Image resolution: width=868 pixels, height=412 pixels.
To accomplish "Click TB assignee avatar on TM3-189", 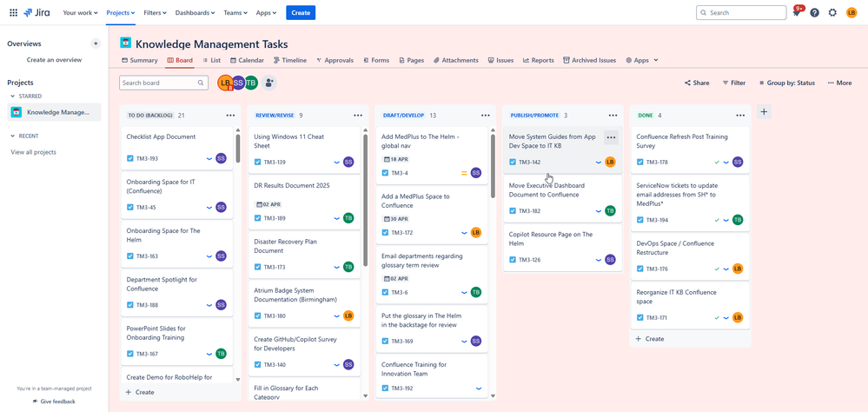I will (x=348, y=218).
